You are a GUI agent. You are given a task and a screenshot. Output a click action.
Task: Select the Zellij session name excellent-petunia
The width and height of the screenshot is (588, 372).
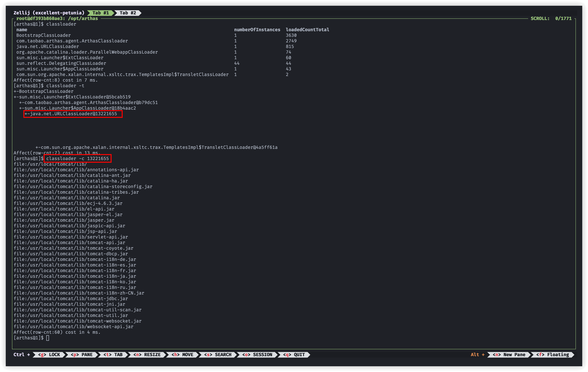tap(59, 13)
